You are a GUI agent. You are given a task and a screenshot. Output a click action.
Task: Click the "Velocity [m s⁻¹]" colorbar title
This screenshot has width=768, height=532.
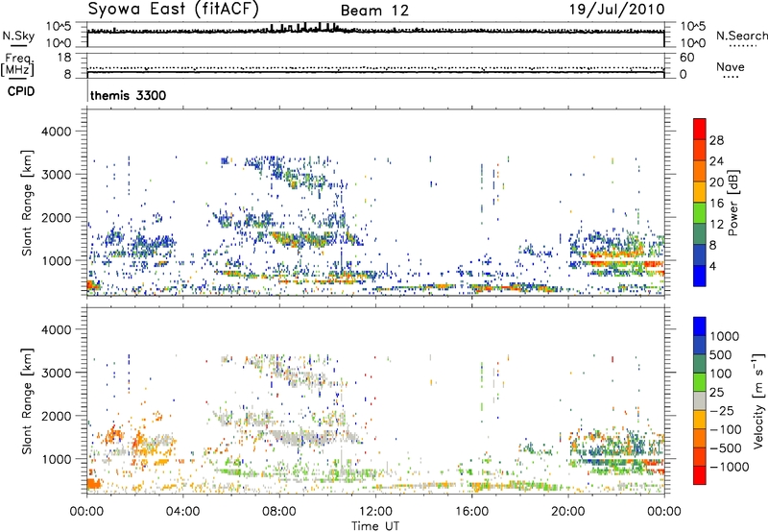pos(758,400)
